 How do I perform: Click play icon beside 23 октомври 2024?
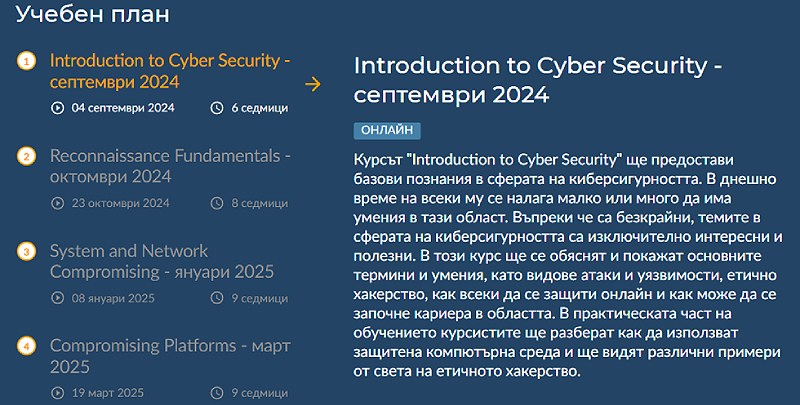pos(58,203)
